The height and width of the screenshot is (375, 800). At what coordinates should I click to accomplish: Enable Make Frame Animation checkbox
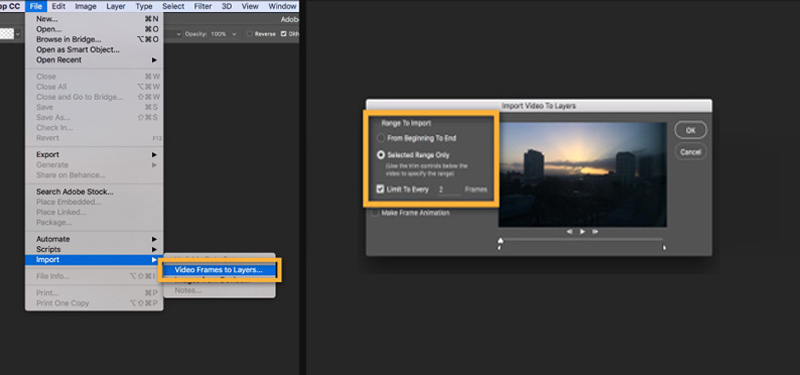point(375,213)
